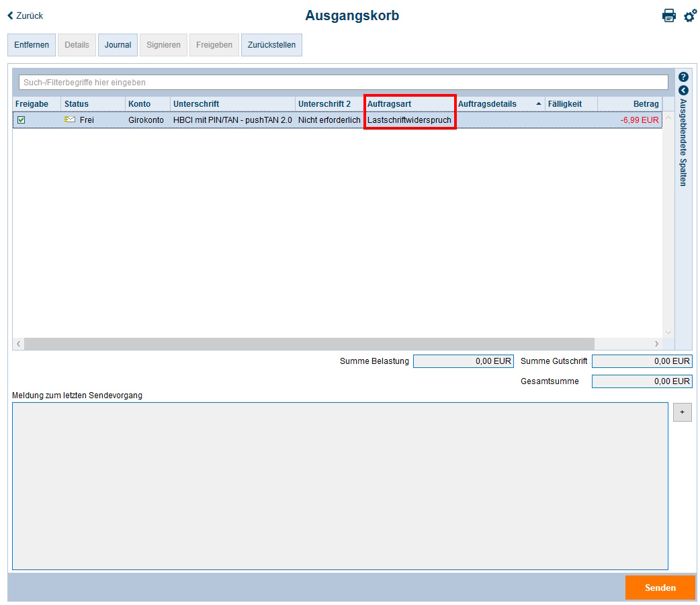This screenshot has width=700, height=605.
Task: Sort by the Auftragsdetails column header
Action: (x=487, y=104)
